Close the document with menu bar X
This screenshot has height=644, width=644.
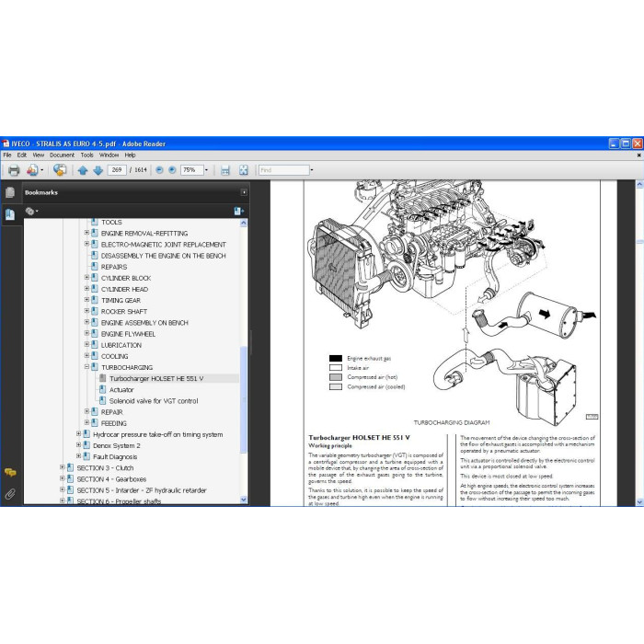(x=638, y=155)
